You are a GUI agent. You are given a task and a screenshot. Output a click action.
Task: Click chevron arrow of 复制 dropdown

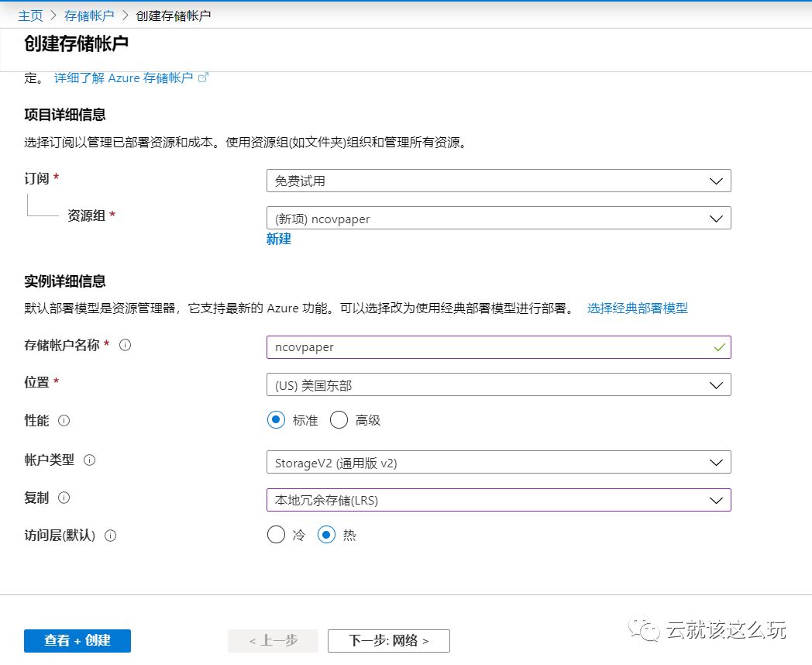716,501
